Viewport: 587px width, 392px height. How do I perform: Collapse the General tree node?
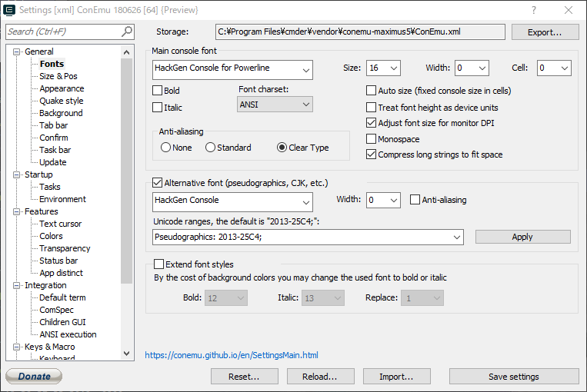[16, 51]
